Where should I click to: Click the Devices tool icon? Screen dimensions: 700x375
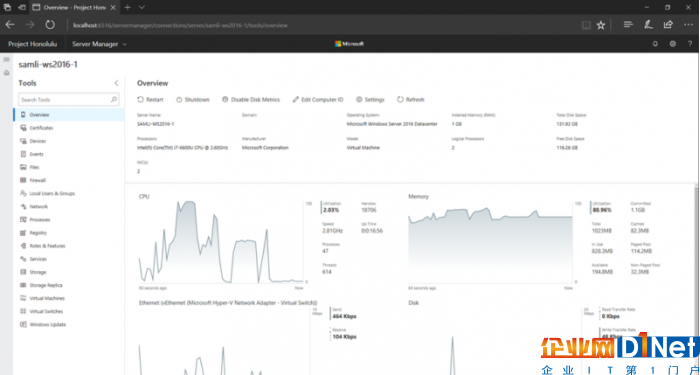click(x=23, y=141)
